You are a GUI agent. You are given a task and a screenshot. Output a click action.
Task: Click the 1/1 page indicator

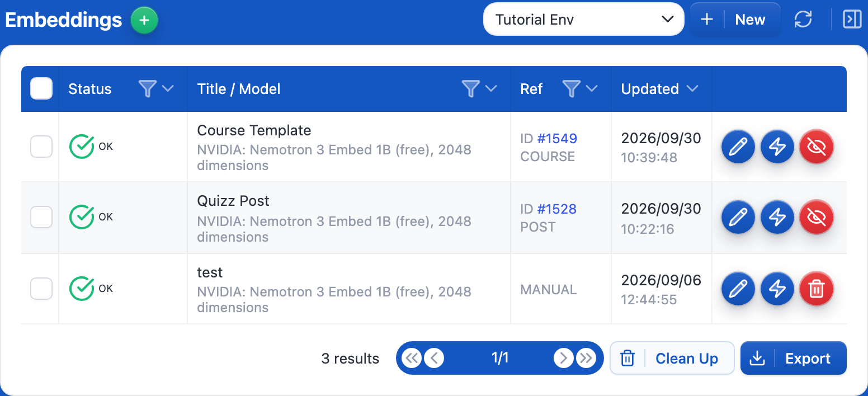pyautogui.click(x=500, y=358)
